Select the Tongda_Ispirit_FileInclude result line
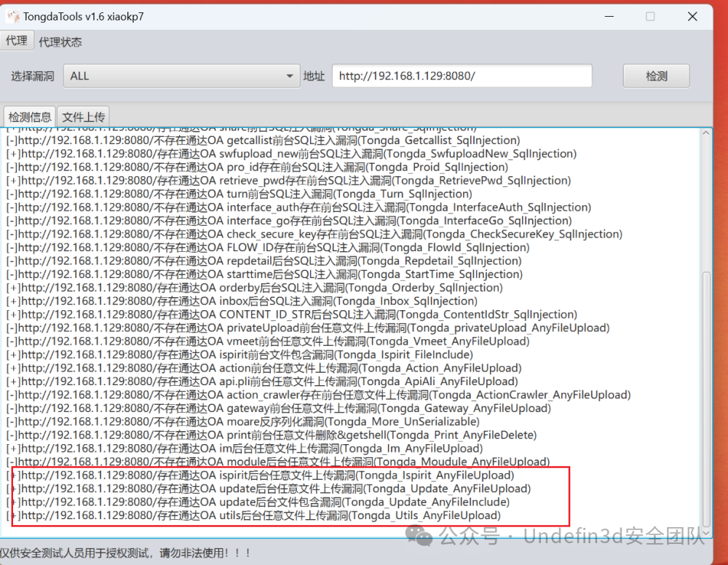 coord(240,355)
